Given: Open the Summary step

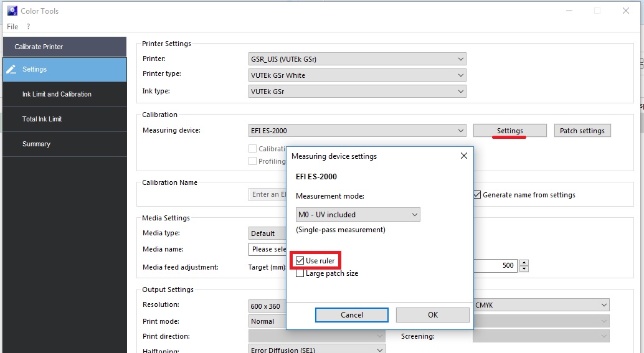Looking at the screenshot, I should click(x=65, y=144).
